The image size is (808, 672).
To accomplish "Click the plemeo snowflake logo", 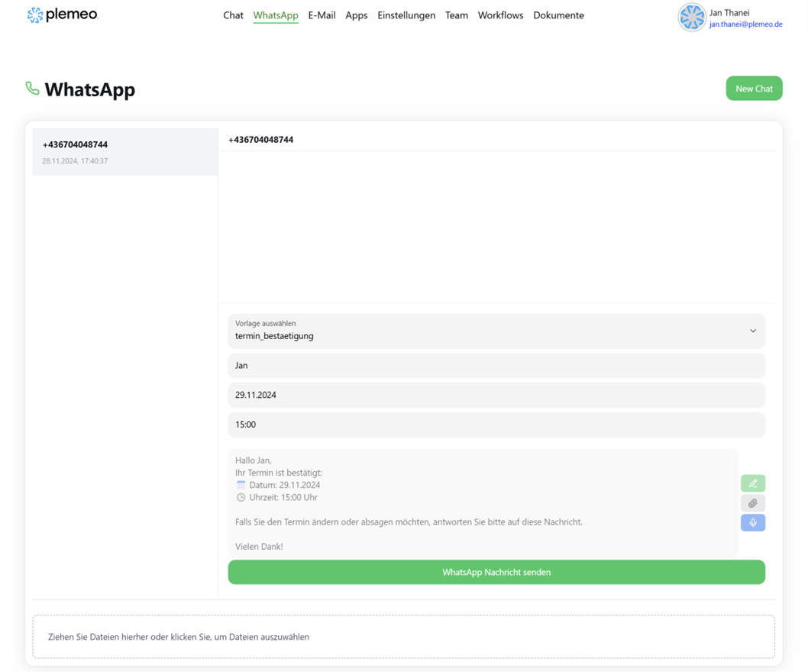I will coord(34,15).
